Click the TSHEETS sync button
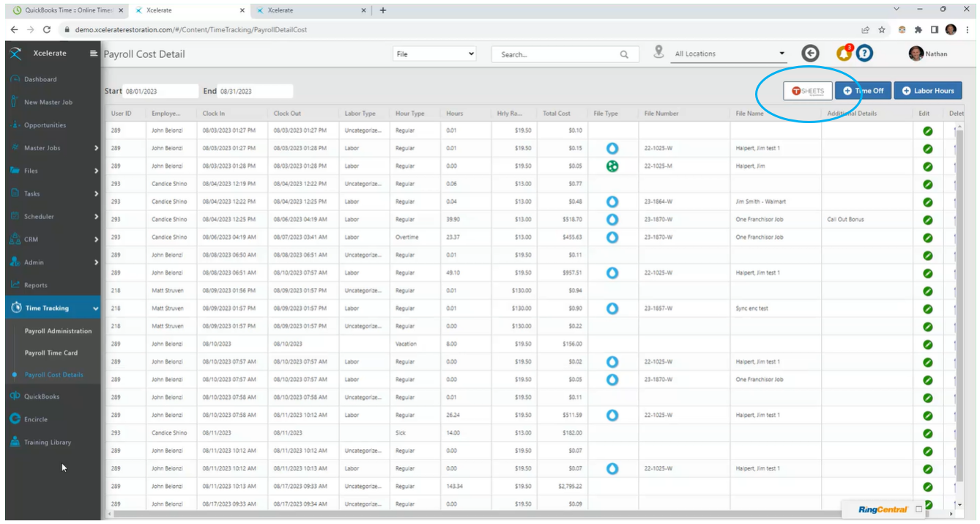 pyautogui.click(x=806, y=89)
